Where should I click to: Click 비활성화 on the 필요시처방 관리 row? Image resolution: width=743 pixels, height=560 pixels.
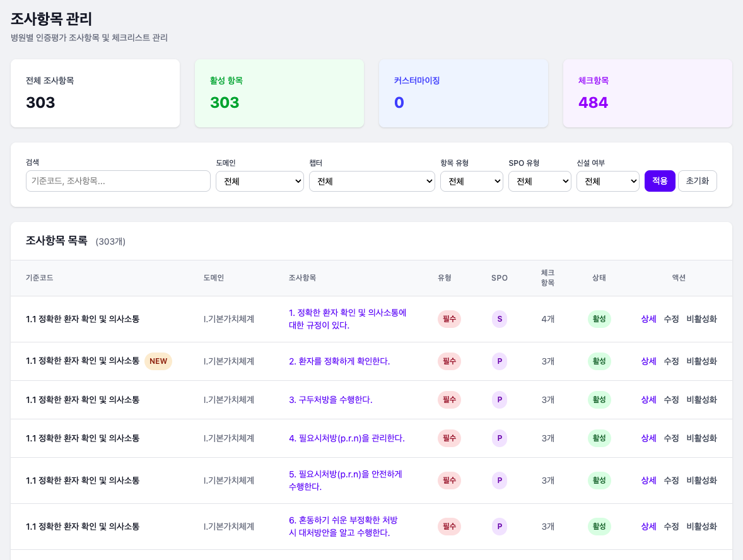point(701,438)
